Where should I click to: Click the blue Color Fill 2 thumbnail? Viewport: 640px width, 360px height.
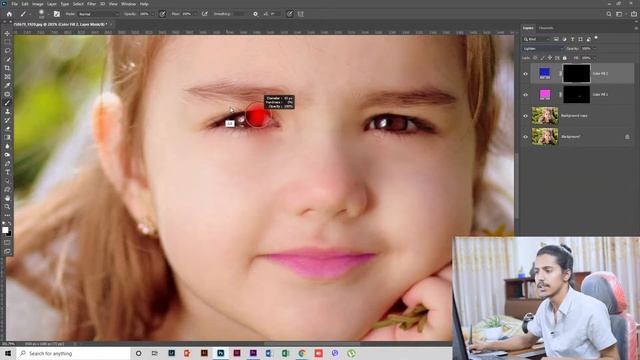click(545, 73)
